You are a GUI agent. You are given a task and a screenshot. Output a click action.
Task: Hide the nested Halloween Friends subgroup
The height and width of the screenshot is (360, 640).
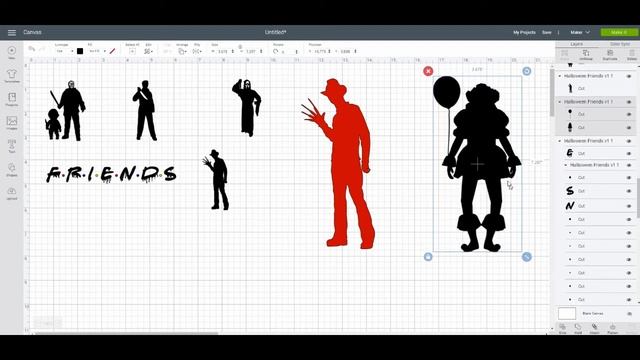[x=629, y=165]
